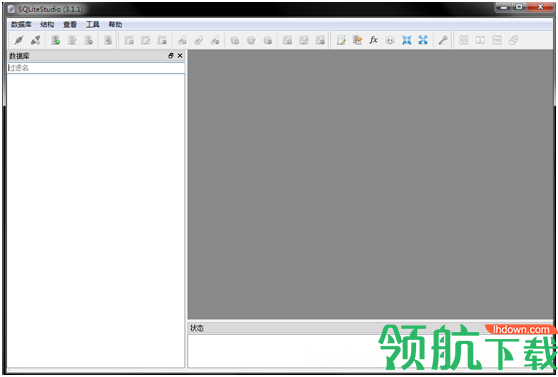Maximize the SQLiteStudio window
This screenshot has width=558, height=377.
pos(520,7)
